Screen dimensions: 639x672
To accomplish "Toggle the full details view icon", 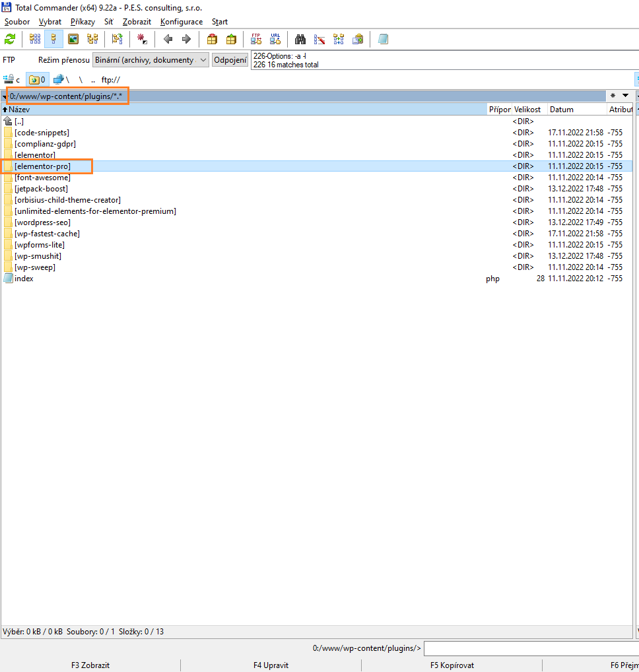I will coord(53,40).
